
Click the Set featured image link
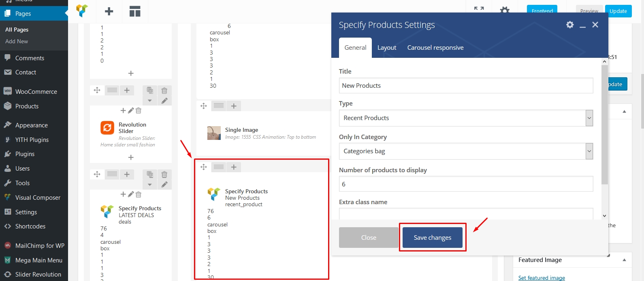(x=542, y=278)
